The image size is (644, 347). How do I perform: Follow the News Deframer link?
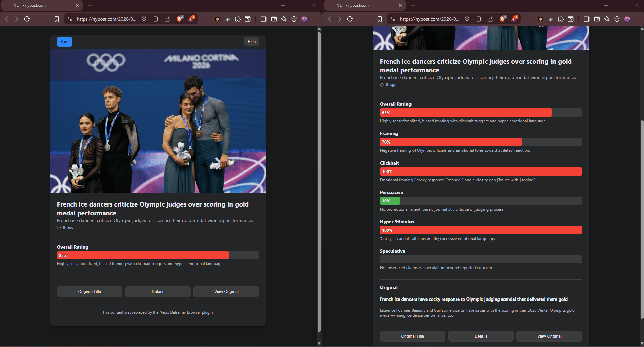173,312
